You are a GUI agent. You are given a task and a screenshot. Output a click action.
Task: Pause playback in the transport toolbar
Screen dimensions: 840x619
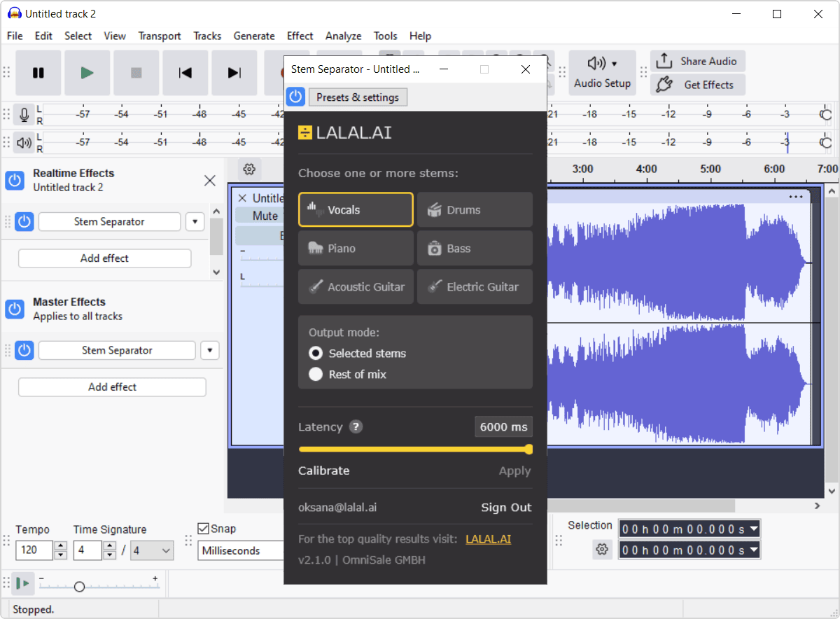click(x=38, y=73)
